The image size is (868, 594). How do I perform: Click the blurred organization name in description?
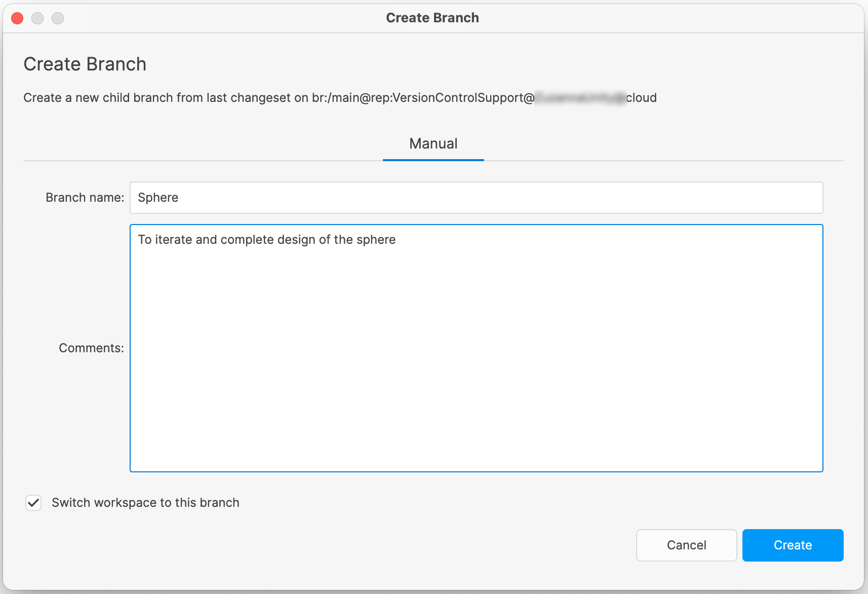pyautogui.click(x=580, y=98)
